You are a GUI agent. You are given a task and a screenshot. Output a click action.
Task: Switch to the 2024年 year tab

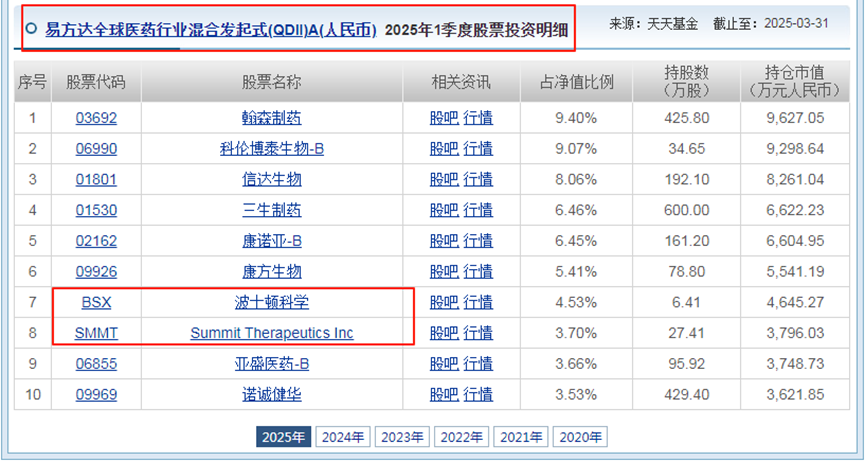tap(343, 437)
